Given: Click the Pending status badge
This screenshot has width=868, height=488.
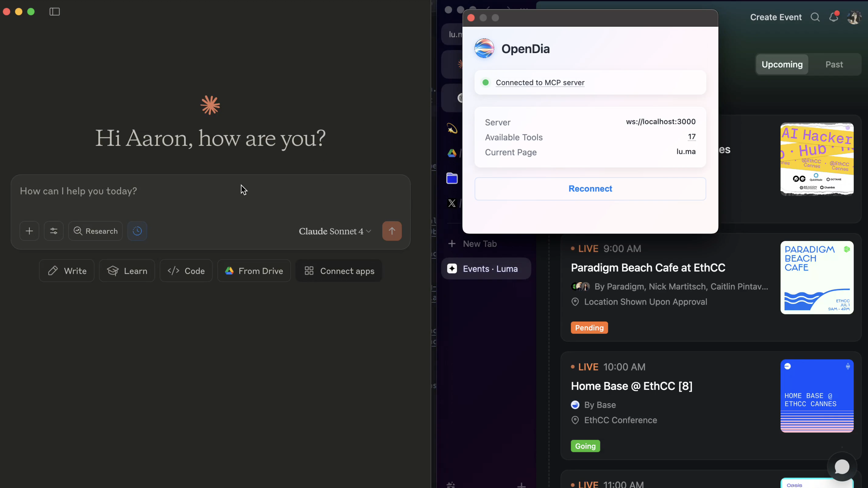Looking at the screenshot, I should (589, 328).
